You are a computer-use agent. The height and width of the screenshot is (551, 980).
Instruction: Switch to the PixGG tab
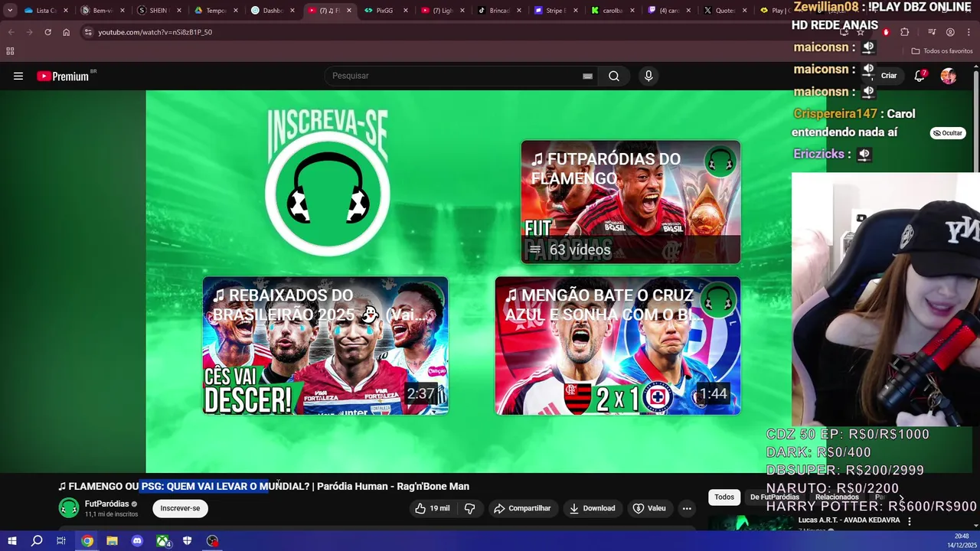[386, 11]
